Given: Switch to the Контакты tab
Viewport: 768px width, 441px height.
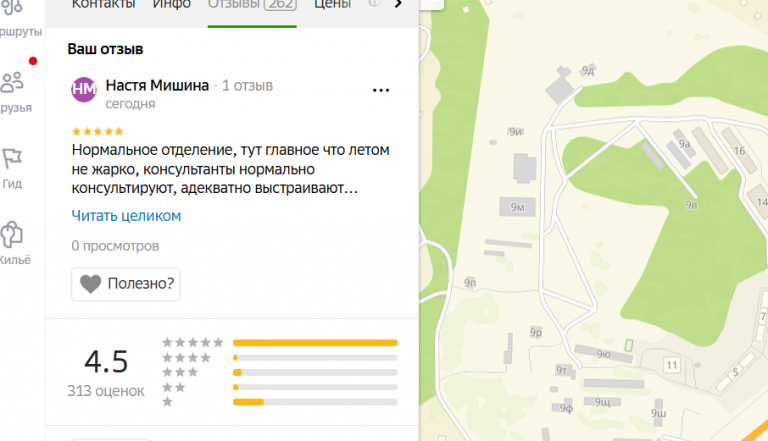Looking at the screenshot, I should (103, 4).
